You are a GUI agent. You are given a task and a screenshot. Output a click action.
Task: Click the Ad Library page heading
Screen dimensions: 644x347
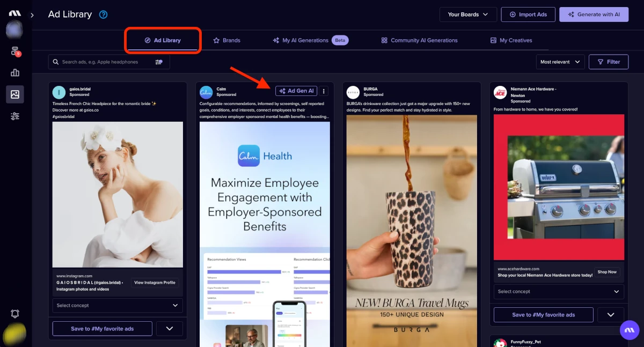[x=70, y=14]
